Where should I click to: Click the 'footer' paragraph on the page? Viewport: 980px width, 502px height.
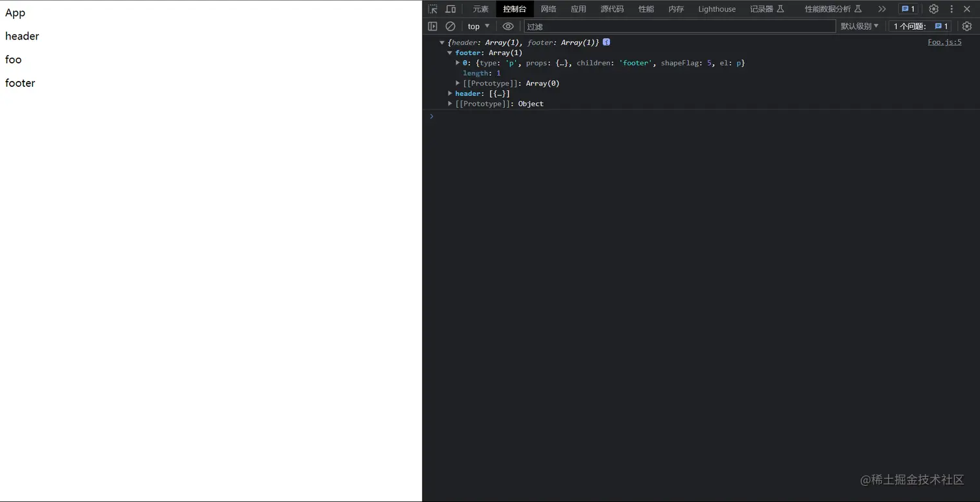pos(20,83)
